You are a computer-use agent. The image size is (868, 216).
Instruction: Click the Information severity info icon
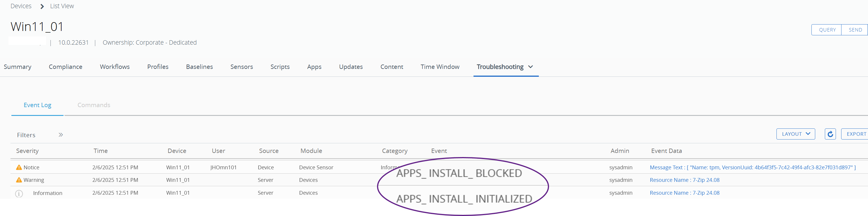click(x=19, y=194)
